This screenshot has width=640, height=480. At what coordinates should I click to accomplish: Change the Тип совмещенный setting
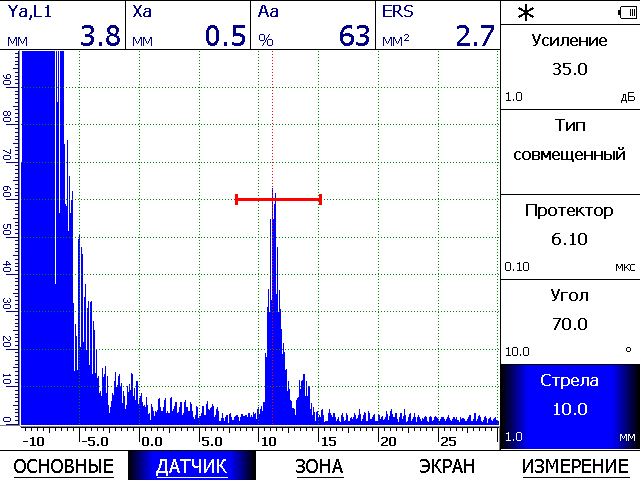coord(569,151)
